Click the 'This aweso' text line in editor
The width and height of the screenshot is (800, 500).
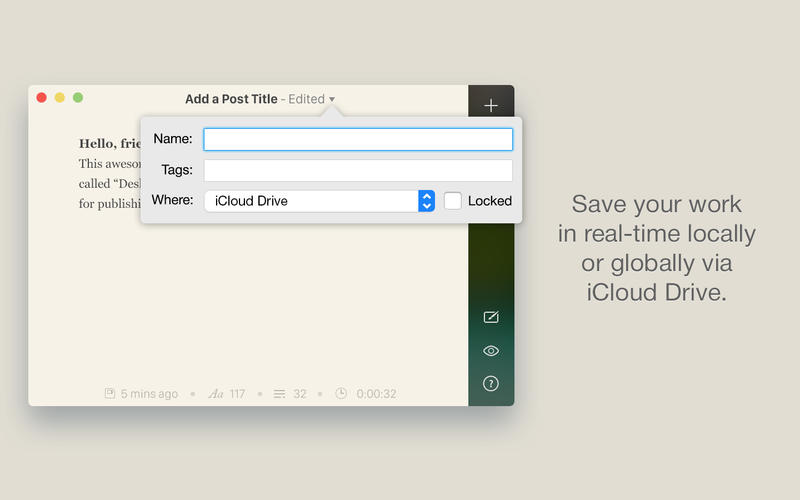coord(110,164)
